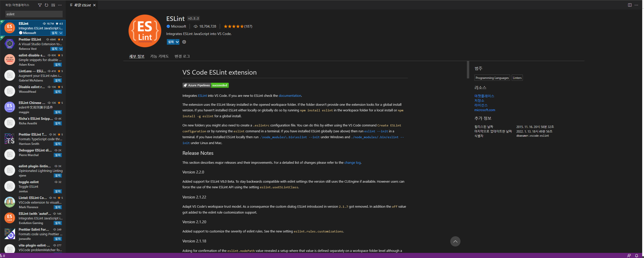
Task: Open the change log link
Action: [352, 162]
